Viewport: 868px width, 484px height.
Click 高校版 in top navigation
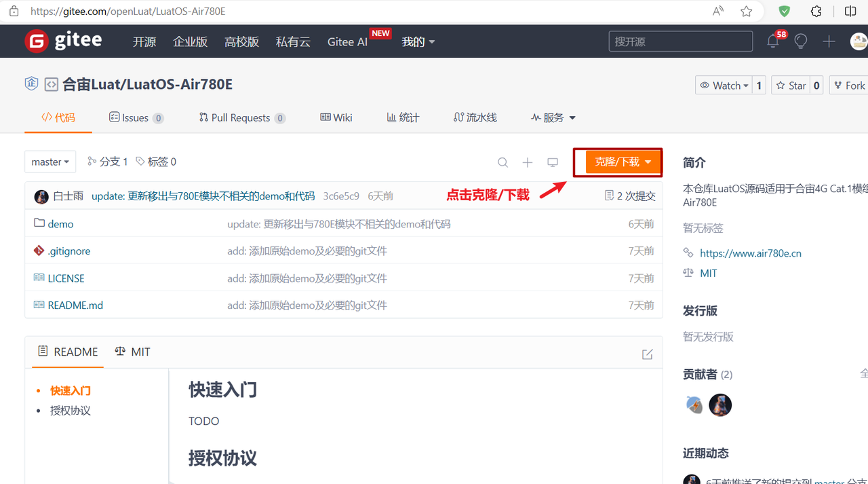(242, 41)
